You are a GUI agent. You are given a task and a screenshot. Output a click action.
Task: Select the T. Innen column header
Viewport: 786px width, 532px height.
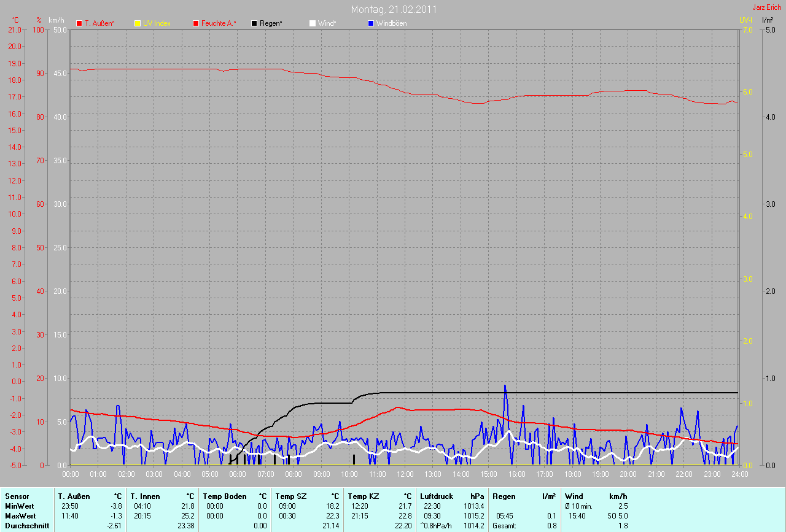145,496
